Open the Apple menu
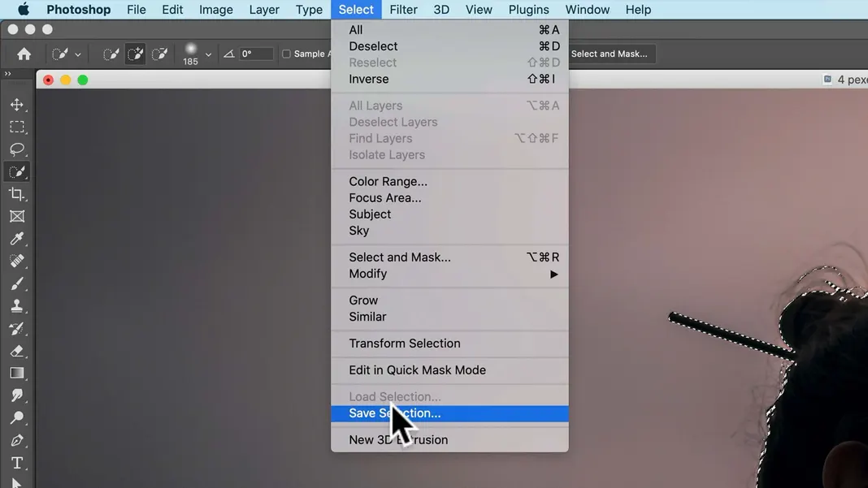 [x=24, y=10]
